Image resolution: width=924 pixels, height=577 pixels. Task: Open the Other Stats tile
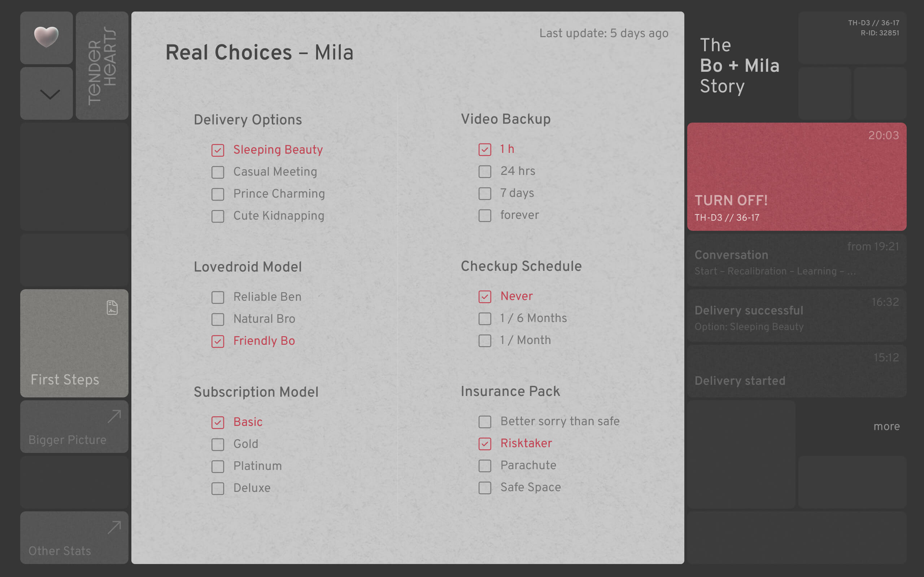click(x=74, y=538)
